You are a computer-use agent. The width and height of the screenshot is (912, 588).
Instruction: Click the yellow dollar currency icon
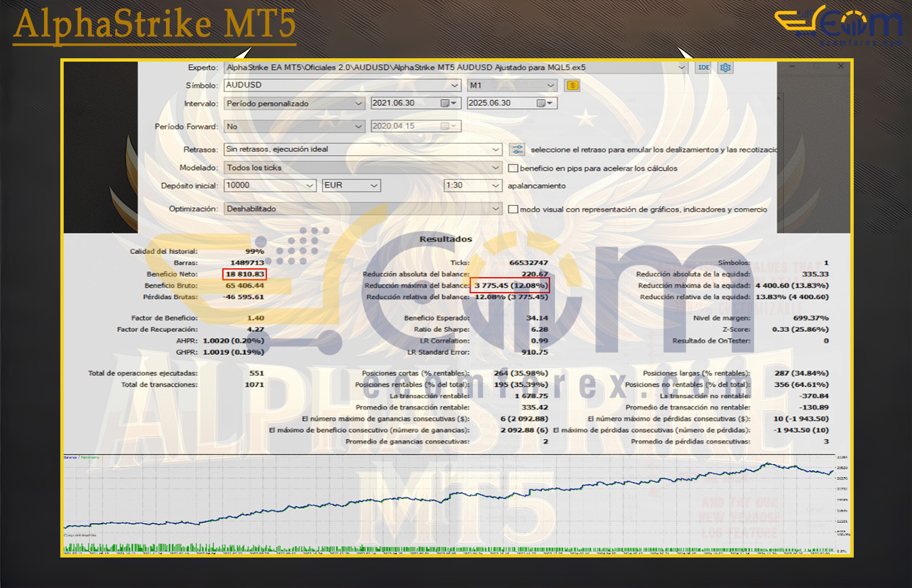click(x=571, y=85)
